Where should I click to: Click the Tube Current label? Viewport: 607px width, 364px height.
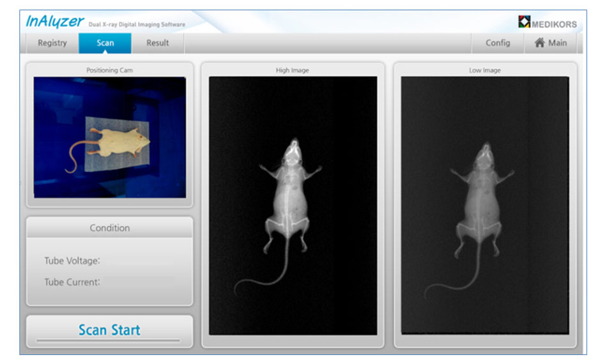[x=72, y=282]
